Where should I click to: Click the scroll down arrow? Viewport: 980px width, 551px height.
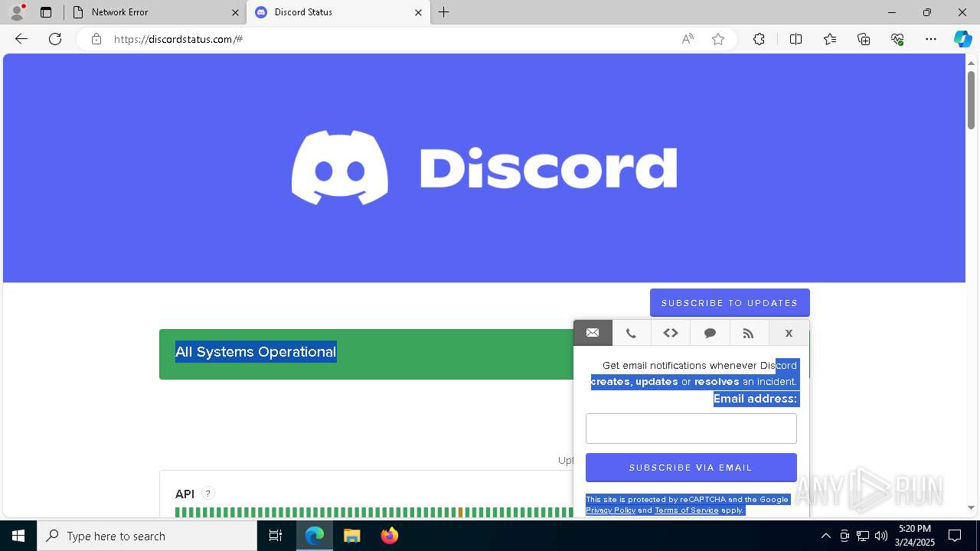(x=971, y=507)
